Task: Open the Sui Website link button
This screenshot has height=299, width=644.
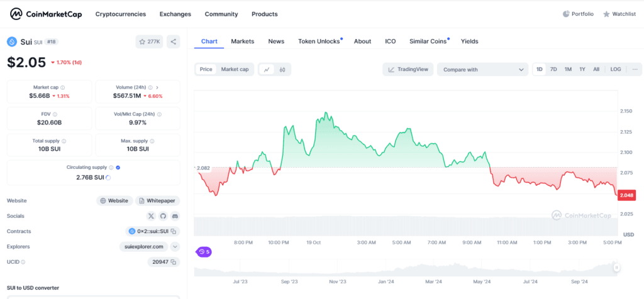Action: click(114, 200)
